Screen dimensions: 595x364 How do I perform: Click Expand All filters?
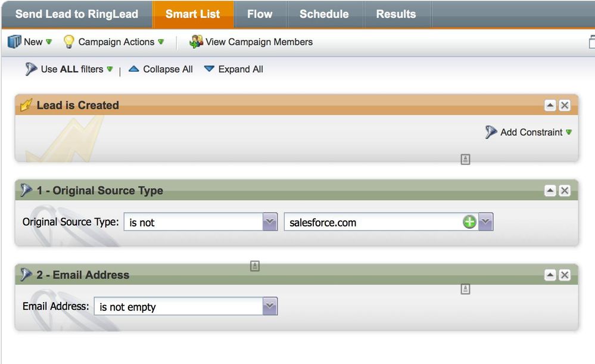[x=233, y=69]
